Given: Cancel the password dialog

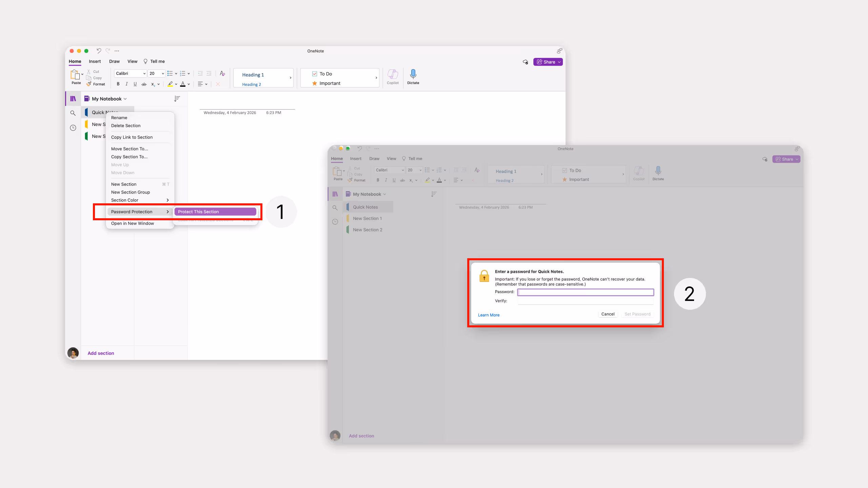Looking at the screenshot, I should pyautogui.click(x=607, y=314).
